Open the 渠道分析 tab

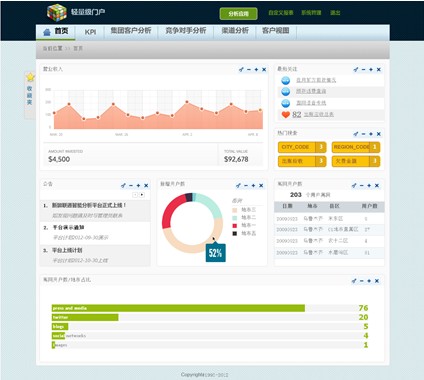[x=235, y=31]
